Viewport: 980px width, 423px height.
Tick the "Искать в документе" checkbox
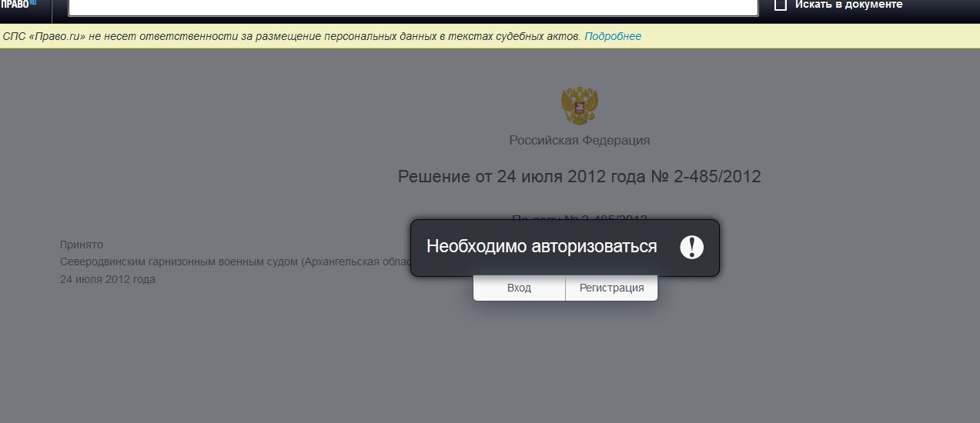(781, 5)
